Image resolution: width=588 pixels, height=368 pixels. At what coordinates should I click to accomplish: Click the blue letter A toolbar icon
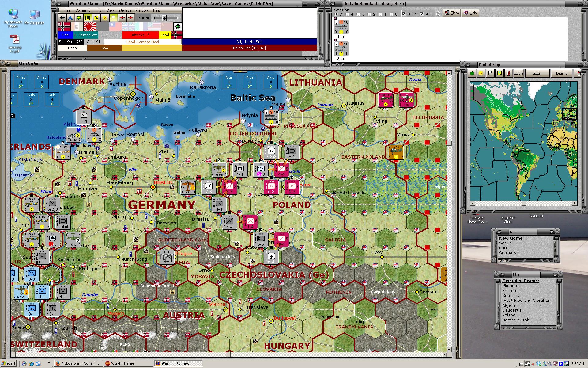(x=70, y=18)
